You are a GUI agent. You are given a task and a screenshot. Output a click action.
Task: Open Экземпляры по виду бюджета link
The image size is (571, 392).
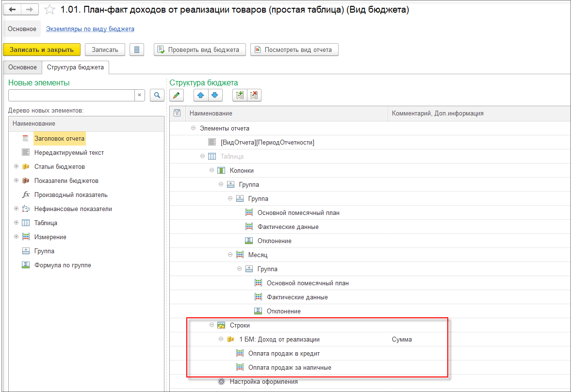[x=90, y=29]
